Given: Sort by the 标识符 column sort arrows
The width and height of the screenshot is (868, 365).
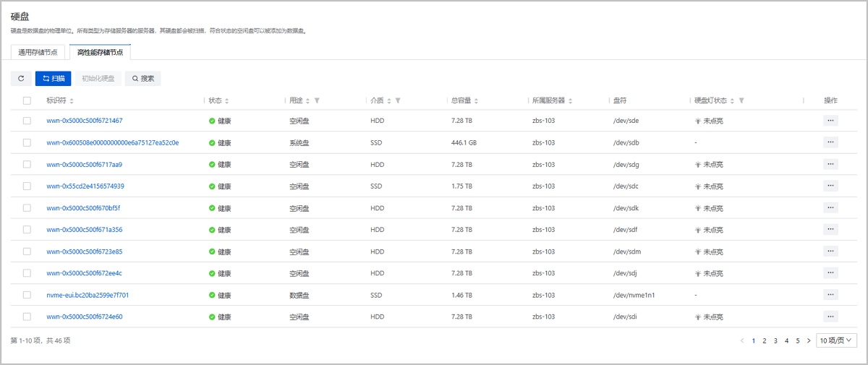Looking at the screenshot, I should tap(72, 100).
